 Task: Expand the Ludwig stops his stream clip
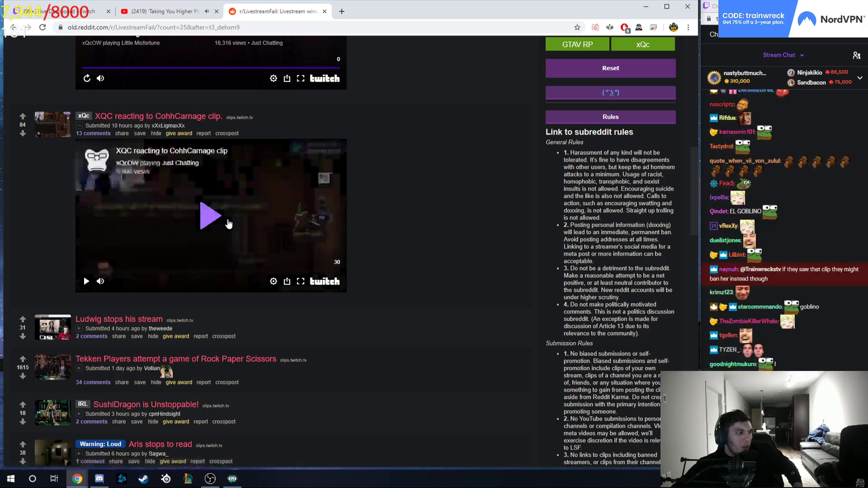click(x=79, y=328)
